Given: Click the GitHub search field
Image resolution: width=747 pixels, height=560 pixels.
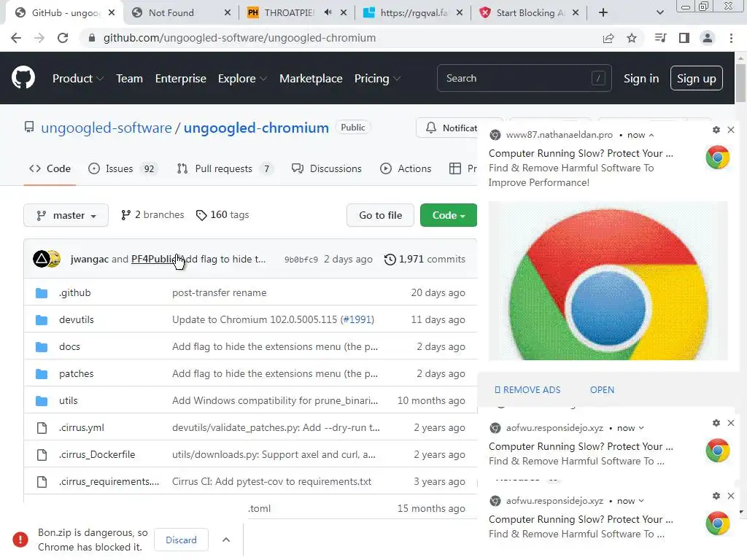Looking at the screenshot, I should [524, 78].
